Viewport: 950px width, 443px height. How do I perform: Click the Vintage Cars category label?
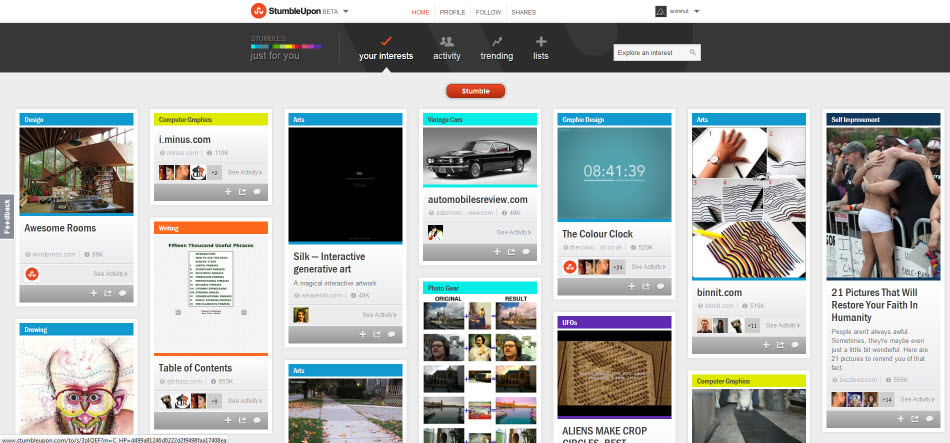point(445,120)
